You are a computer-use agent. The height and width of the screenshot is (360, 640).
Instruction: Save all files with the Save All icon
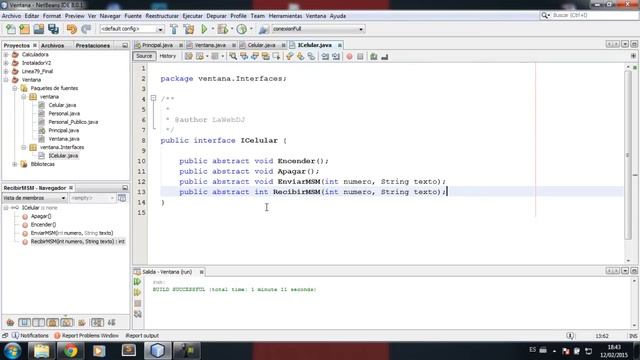click(x=53, y=29)
